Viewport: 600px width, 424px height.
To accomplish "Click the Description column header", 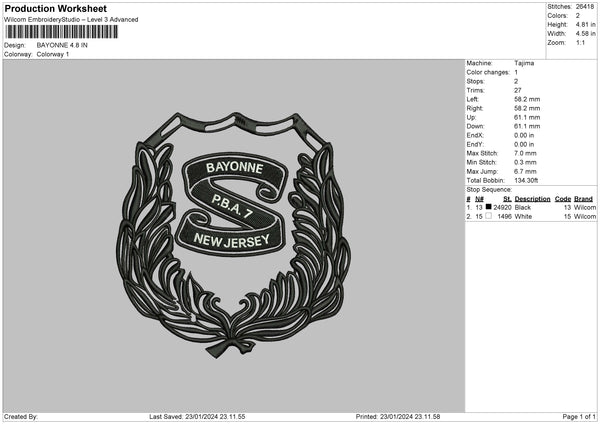I will pos(532,199).
